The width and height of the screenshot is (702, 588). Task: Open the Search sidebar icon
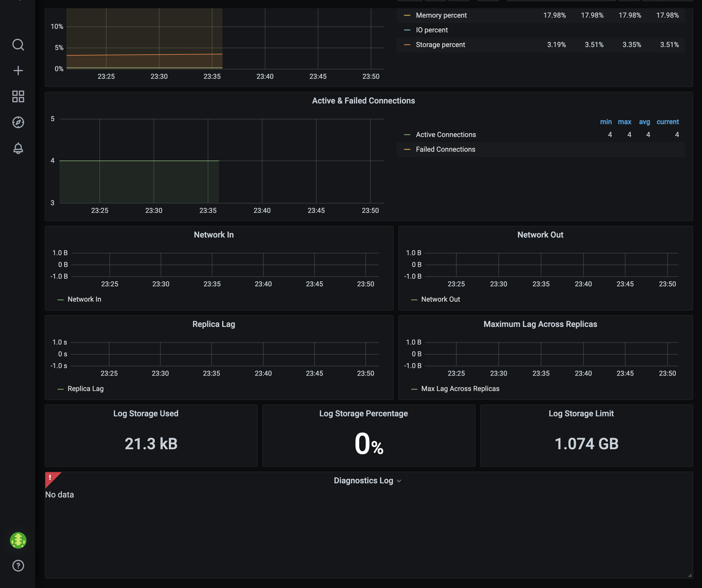point(18,44)
